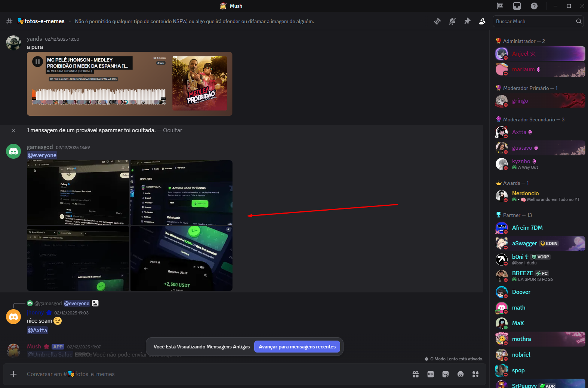Open pinned messages with the pin icon

pos(467,21)
